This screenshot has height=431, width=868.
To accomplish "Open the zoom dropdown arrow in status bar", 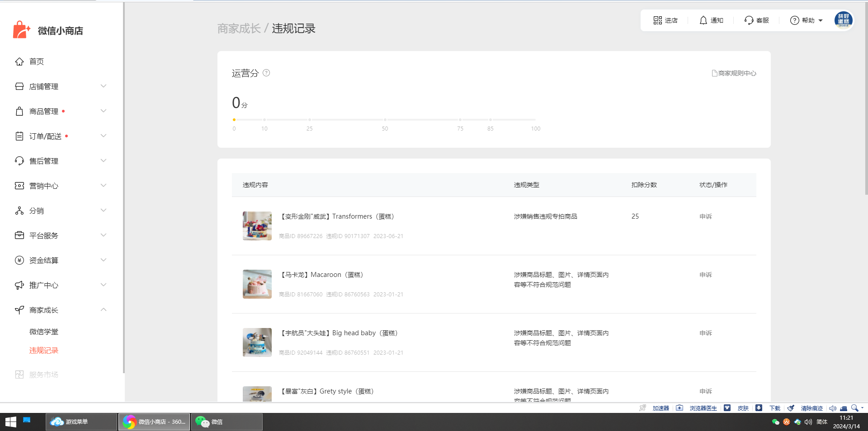I will pyautogui.click(x=862, y=408).
